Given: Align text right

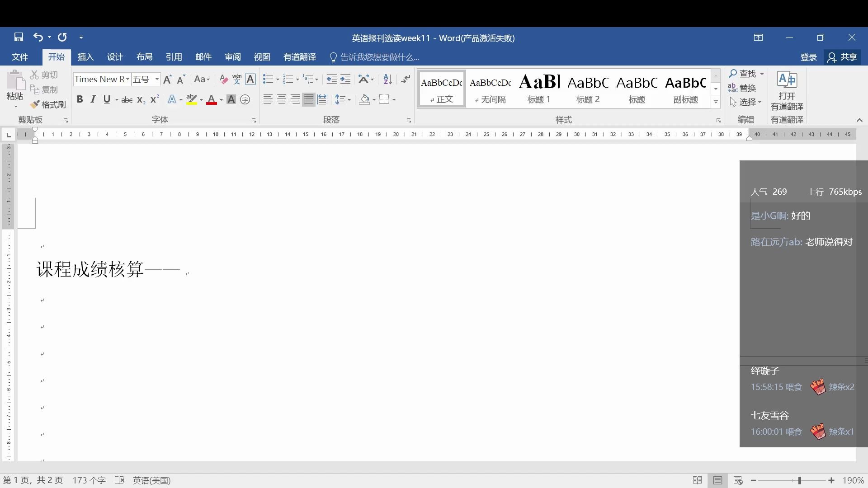Looking at the screenshot, I should [x=295, y=99].
